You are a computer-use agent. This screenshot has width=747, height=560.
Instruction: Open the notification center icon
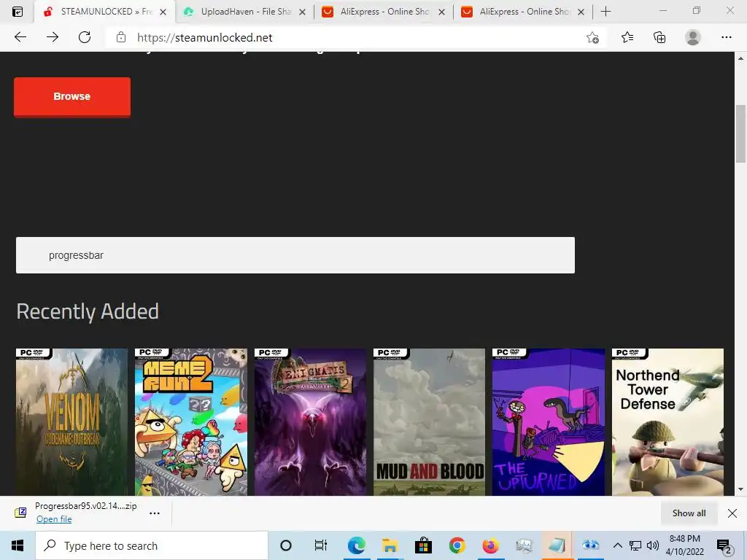click(x=724, y=546)
